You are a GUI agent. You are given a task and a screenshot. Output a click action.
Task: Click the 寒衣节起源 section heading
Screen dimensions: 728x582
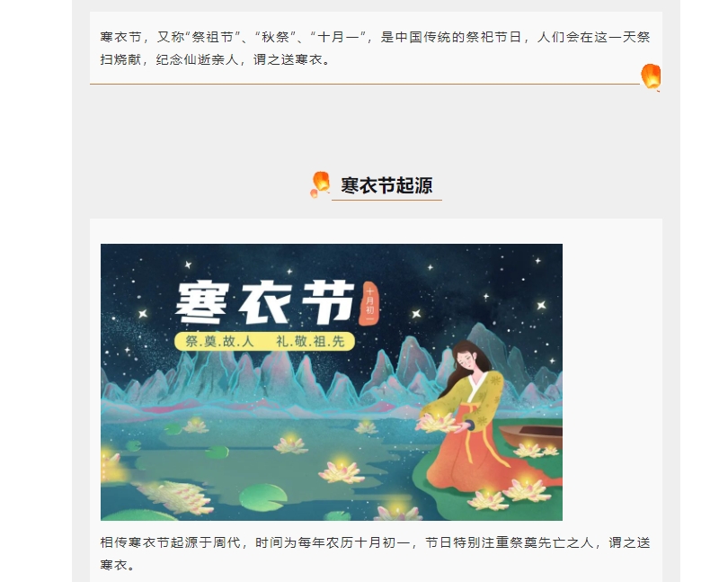click(386, 185)
